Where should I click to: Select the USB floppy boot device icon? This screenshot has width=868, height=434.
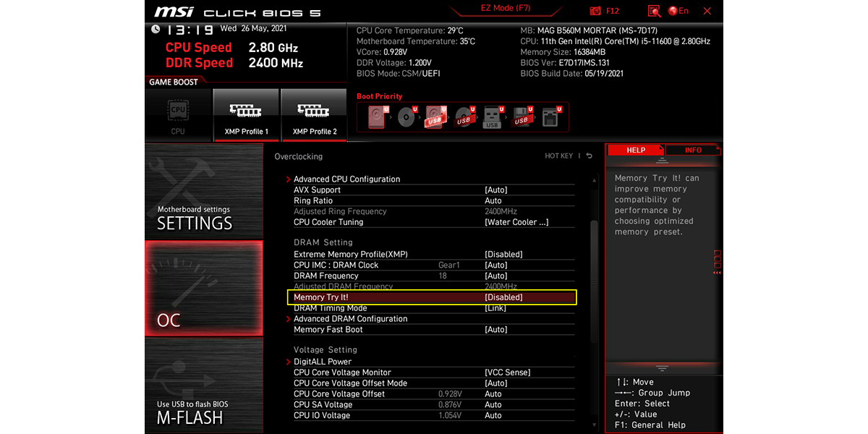522,116
